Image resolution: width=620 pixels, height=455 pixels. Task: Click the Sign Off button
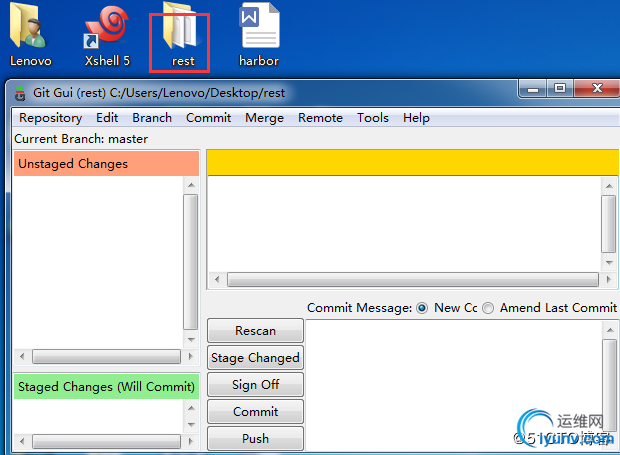point(255,384)
